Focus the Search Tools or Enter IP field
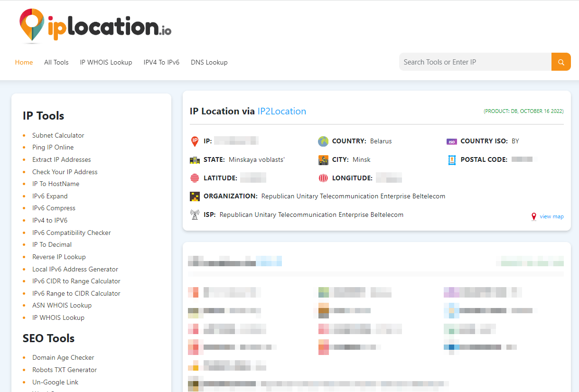This screenshot has height=392, width=579. (475, 62)
